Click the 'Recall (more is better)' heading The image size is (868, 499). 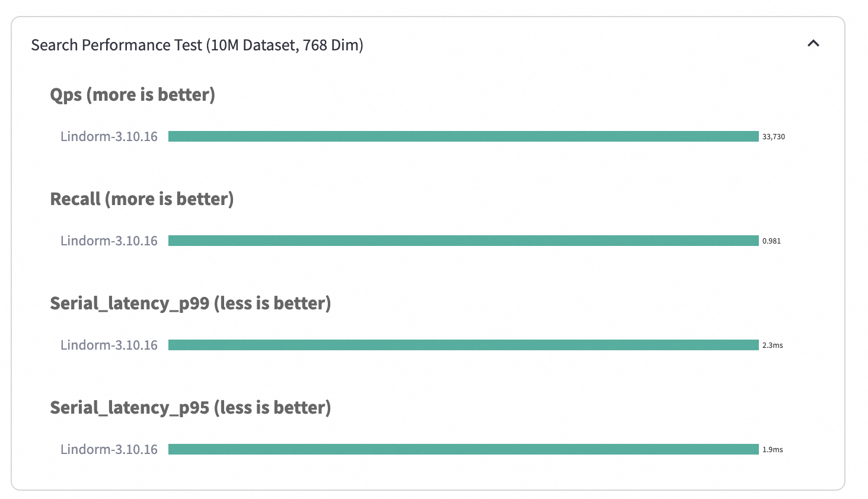click(x=142, y=199)
